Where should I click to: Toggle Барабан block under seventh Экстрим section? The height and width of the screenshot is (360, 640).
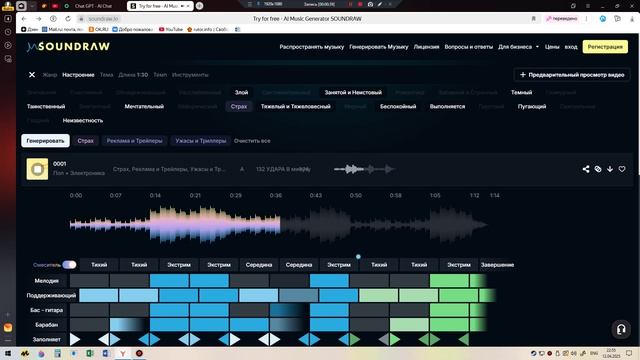pos(329,324)
